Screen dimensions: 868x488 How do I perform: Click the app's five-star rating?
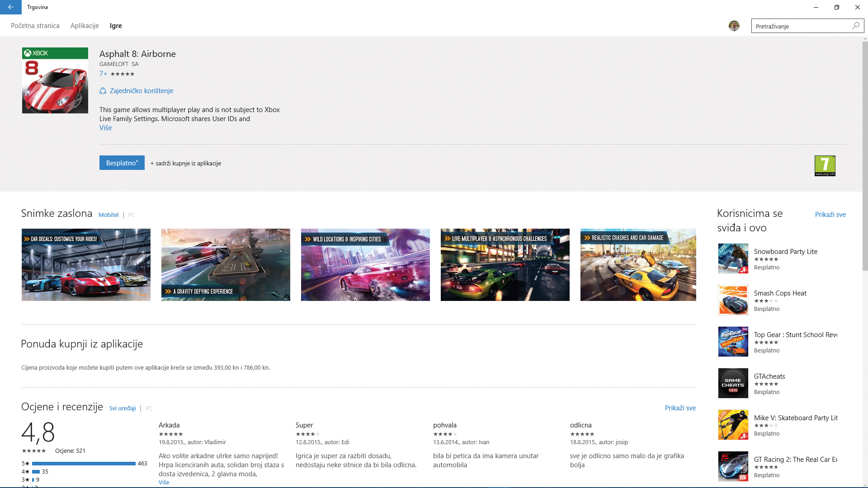coord(123,74)
